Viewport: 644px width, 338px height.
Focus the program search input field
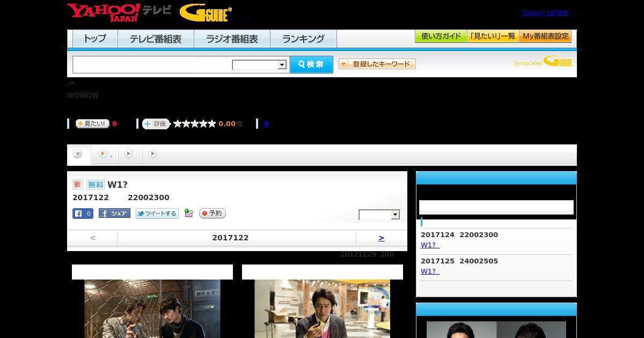point(152,64)
